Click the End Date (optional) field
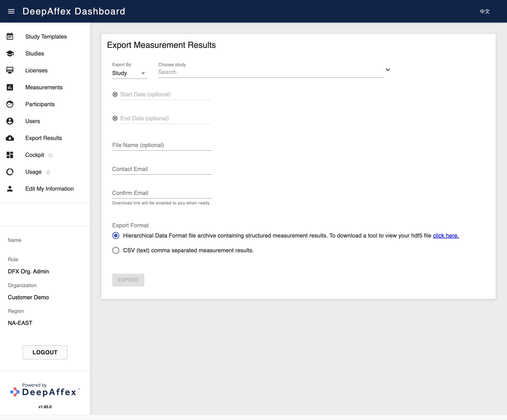The height and width of the screenshot is (420, 507). (x=165, y=118)
